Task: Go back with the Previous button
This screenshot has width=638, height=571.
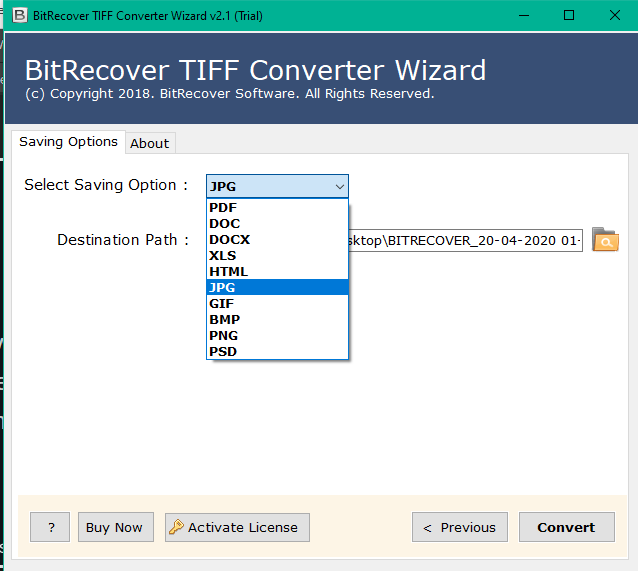Action: [x=459, y=527]
